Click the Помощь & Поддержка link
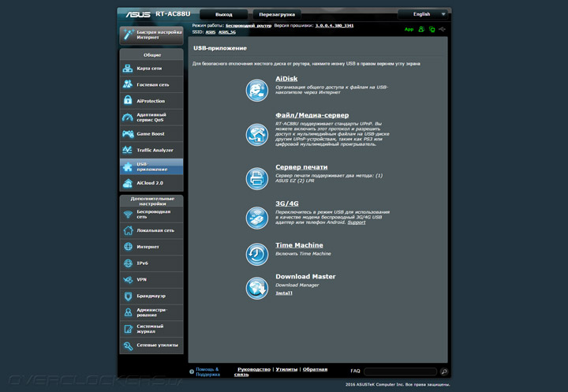568x392 pixels. coord(207,371)
